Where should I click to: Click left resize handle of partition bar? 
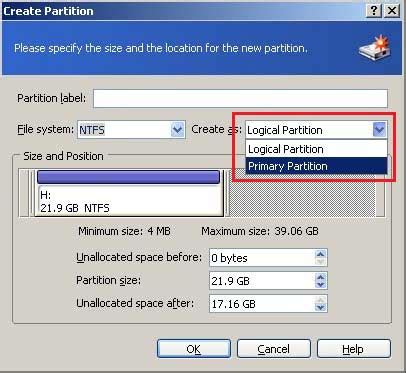32,193
